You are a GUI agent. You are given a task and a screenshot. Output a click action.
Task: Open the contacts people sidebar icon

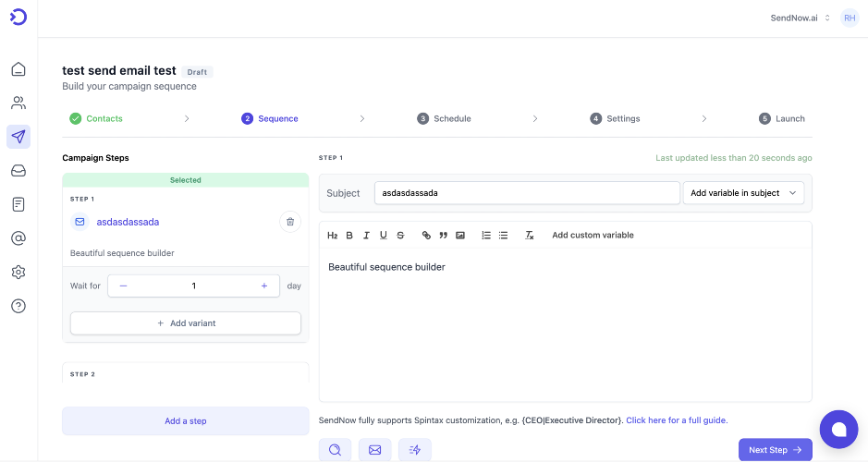pyautogui.click(x=18, y=103)
